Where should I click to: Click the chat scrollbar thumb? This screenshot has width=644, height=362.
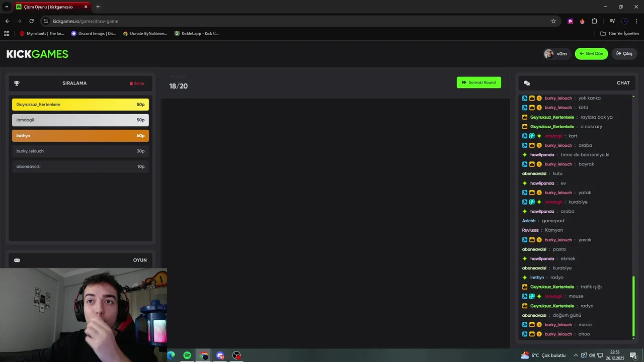(x=633, y=306)
